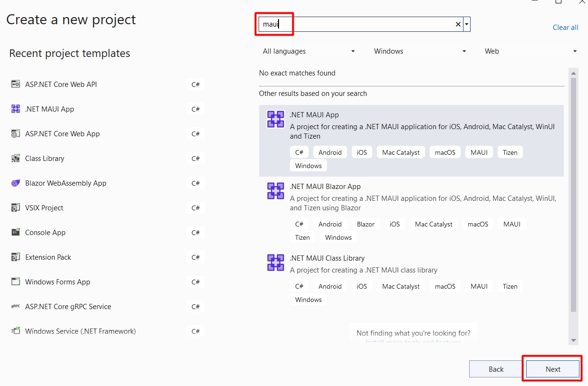Click the Tizen tag under .NET MAUI Class Library
This screenshot has width=588, height=386.
point(510,286)
